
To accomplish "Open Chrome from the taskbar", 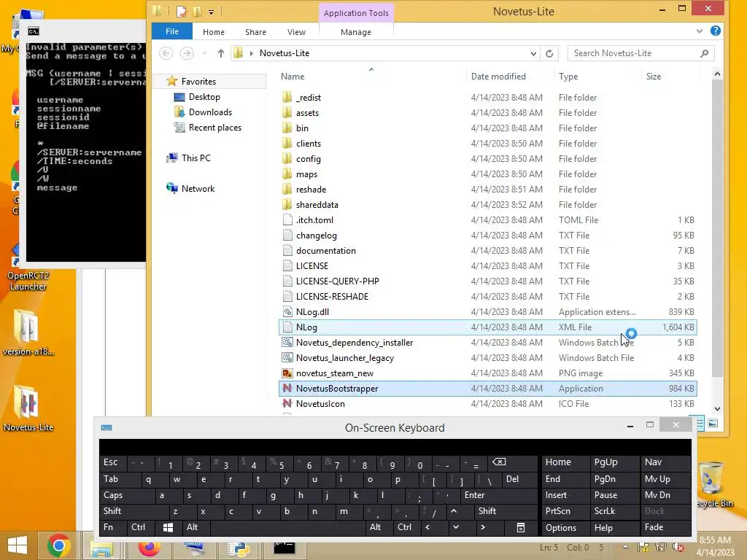I will pos(58,545).
